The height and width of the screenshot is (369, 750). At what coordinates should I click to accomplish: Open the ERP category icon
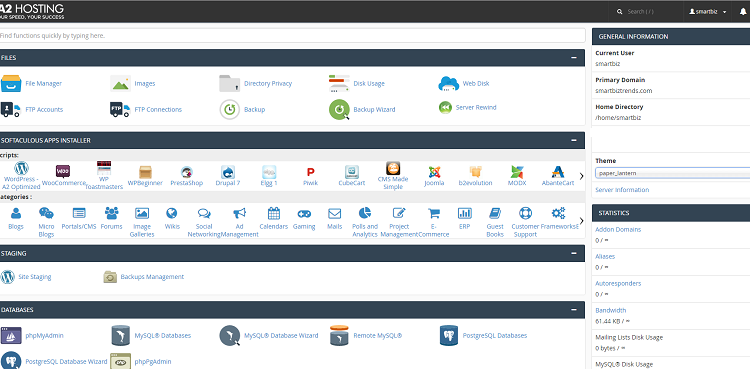(464, 213)
